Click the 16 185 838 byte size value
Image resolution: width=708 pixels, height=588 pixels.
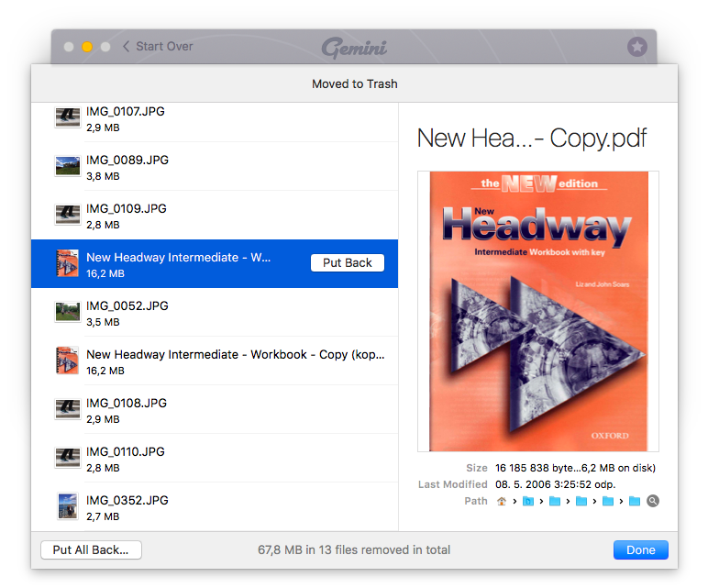(575, 468)
